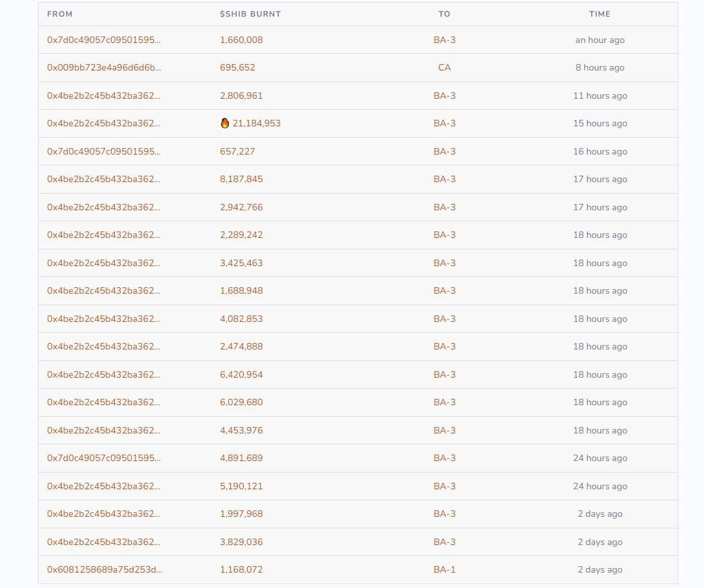Click BA-3 in the 6,029,680 row
704x588 pixels.
(444, 402)
